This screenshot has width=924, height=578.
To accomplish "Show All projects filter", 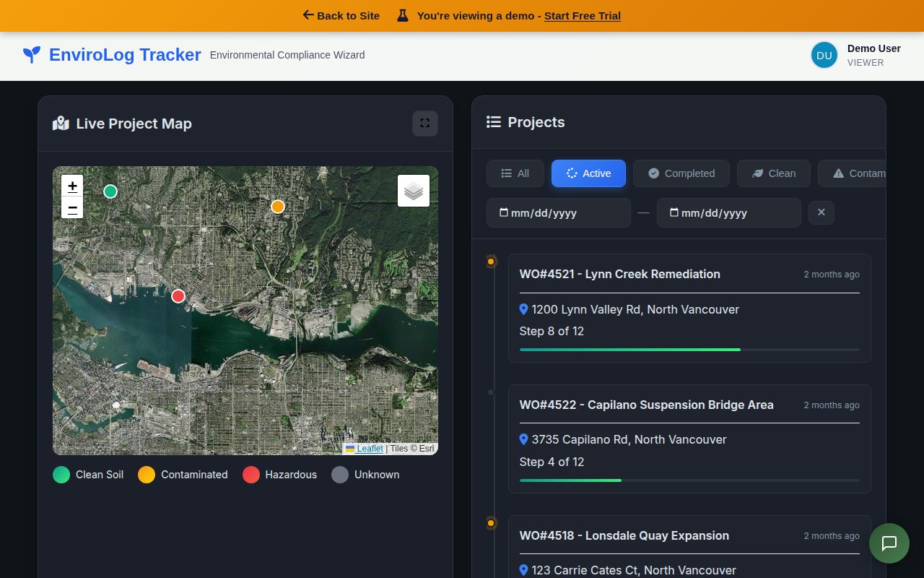I will (515, 173).
